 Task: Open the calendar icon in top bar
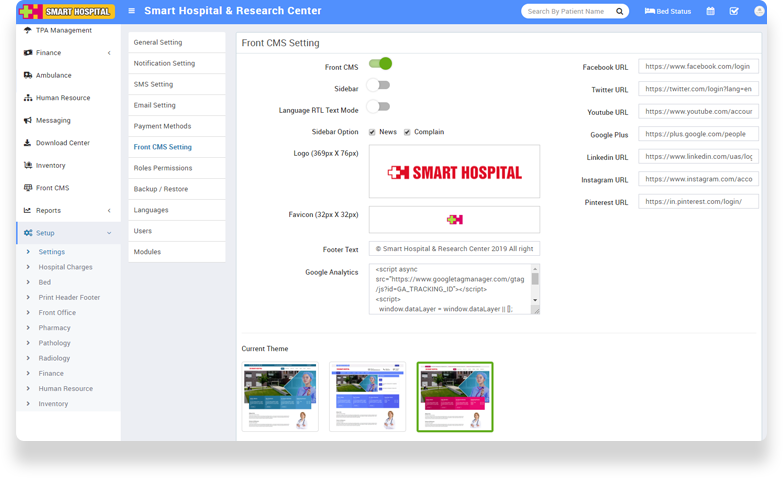[x=710, y=11]
